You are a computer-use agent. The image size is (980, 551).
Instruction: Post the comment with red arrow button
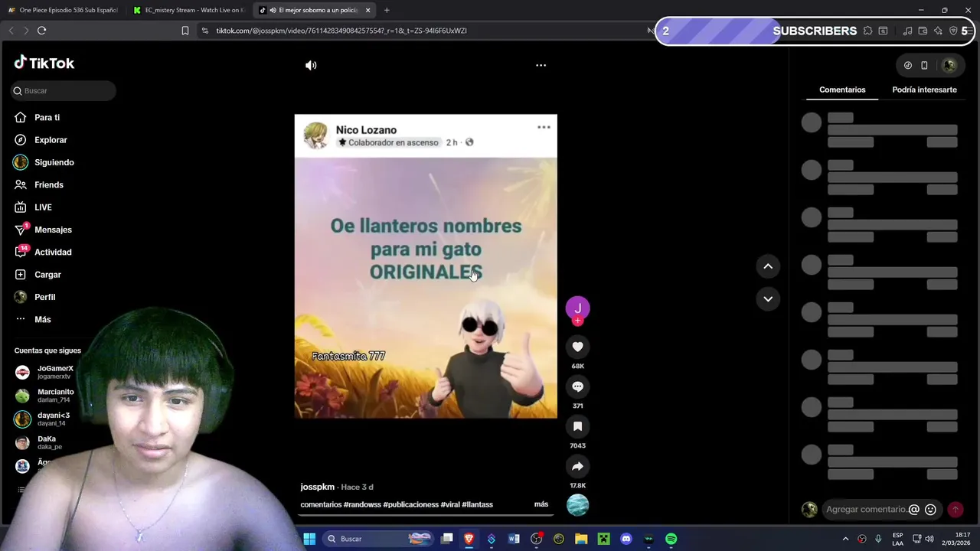click(955, 510)
